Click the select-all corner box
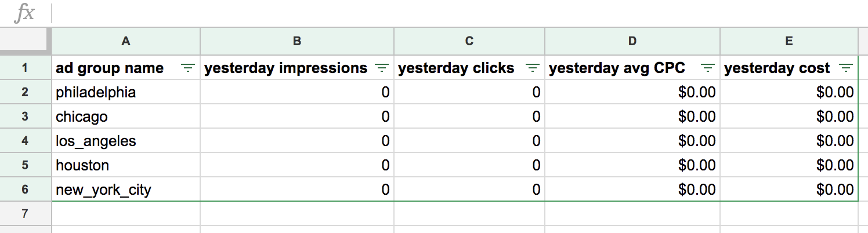This screenshot has width=868, height=233. [25, 41]
